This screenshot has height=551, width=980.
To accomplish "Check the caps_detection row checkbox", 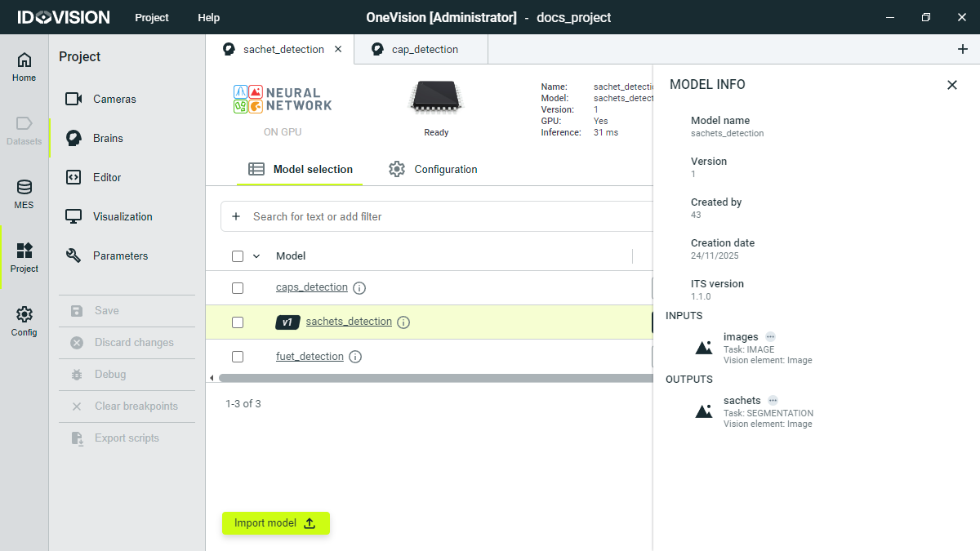I will pos(238,288).
